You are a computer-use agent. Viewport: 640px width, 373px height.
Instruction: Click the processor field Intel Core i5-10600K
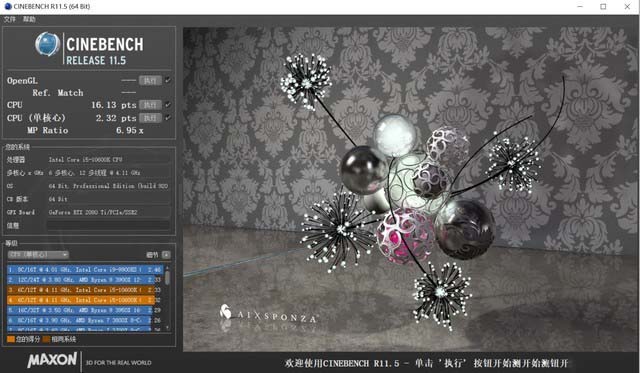(x=108, y=160)
